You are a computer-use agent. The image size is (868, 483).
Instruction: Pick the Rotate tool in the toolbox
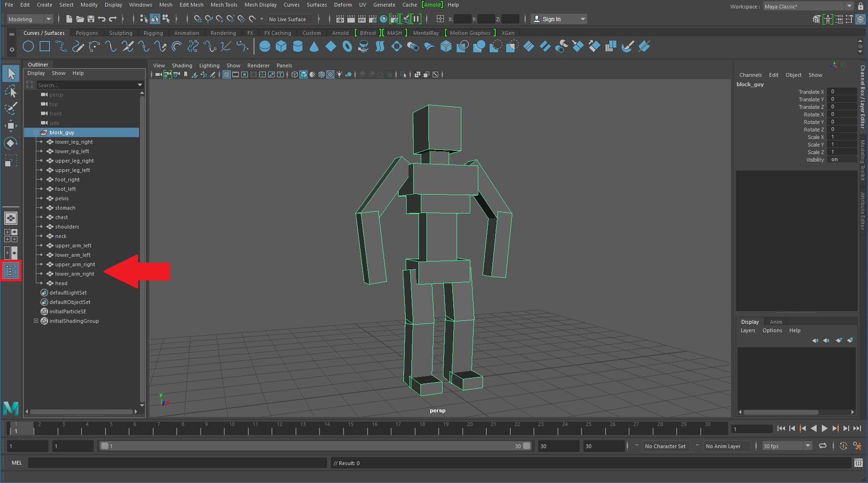pos(11,143)
